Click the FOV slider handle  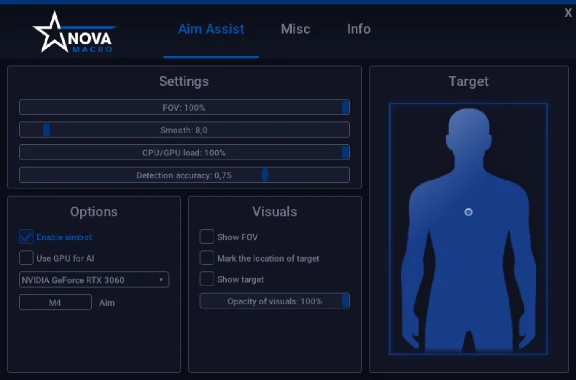coord(345,107)
